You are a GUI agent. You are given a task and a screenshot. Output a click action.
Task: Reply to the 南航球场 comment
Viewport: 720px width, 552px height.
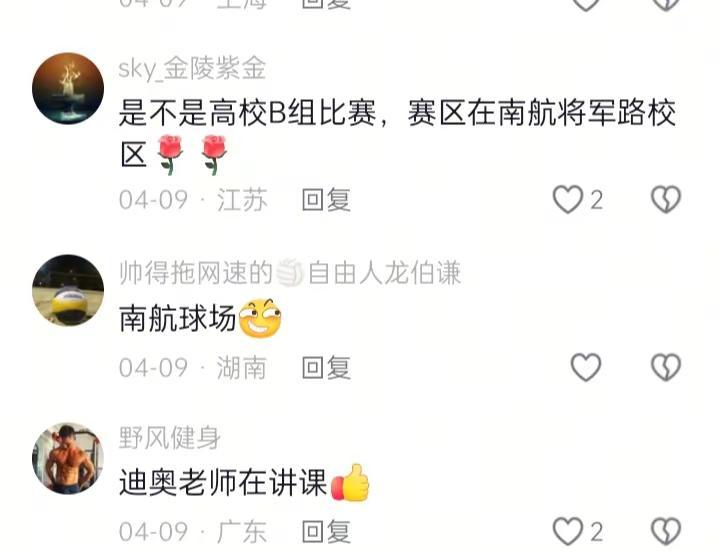[326, 367]
